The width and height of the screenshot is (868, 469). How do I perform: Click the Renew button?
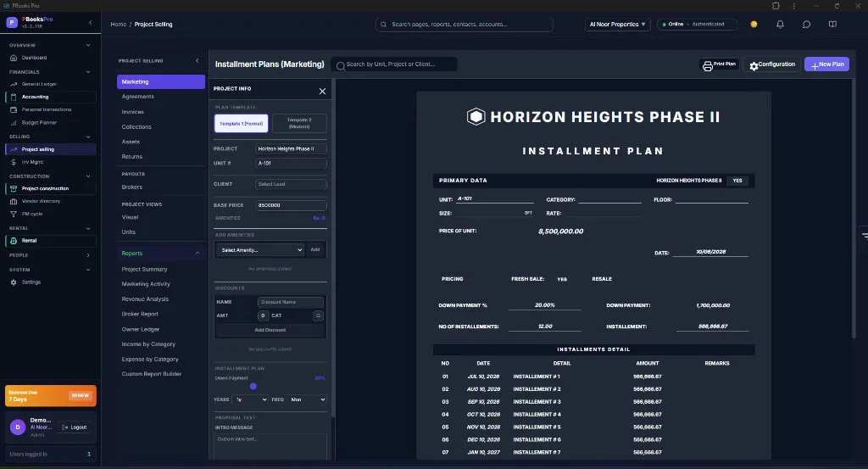[80, 395]
